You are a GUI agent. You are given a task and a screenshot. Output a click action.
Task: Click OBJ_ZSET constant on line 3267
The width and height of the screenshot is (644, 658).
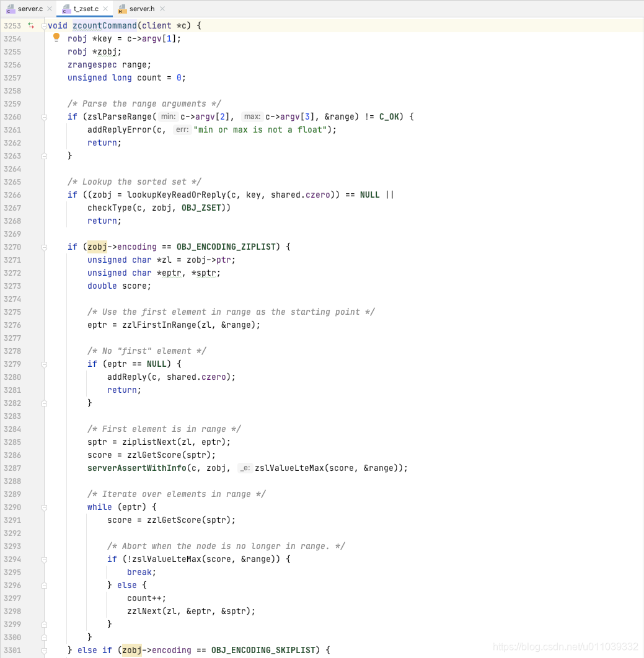(201, 208)
